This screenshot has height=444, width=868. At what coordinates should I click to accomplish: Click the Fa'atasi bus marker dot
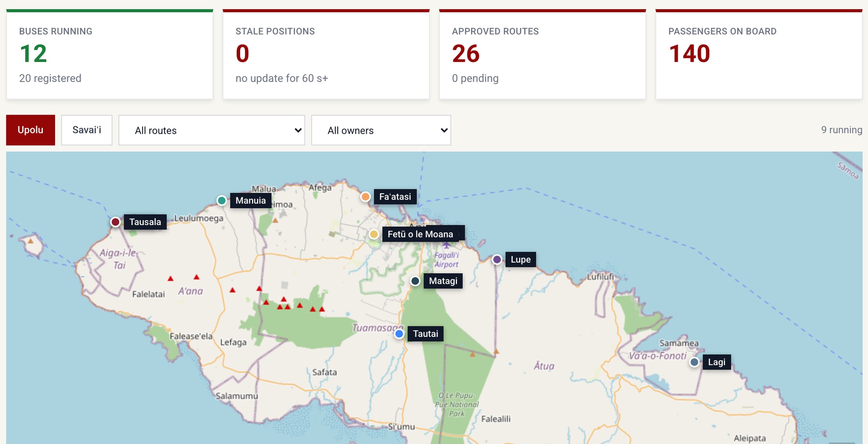[x=365, y=196]
